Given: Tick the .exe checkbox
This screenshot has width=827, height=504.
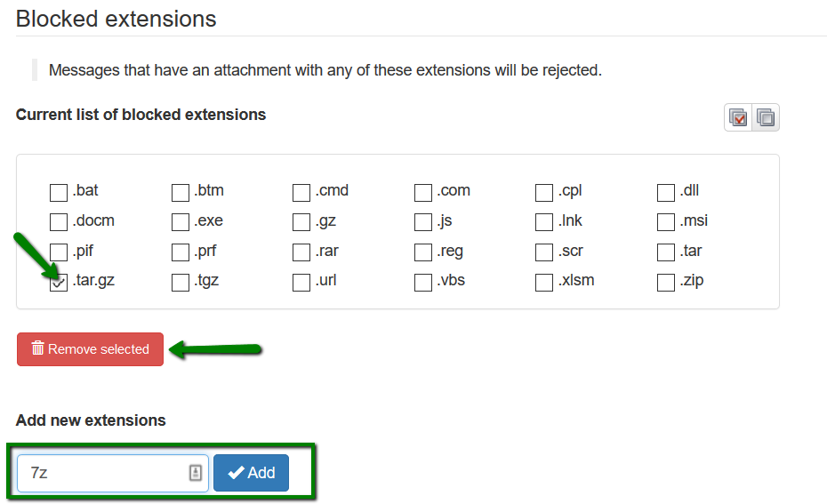Looking at the screenshot, I should [181, 222].
